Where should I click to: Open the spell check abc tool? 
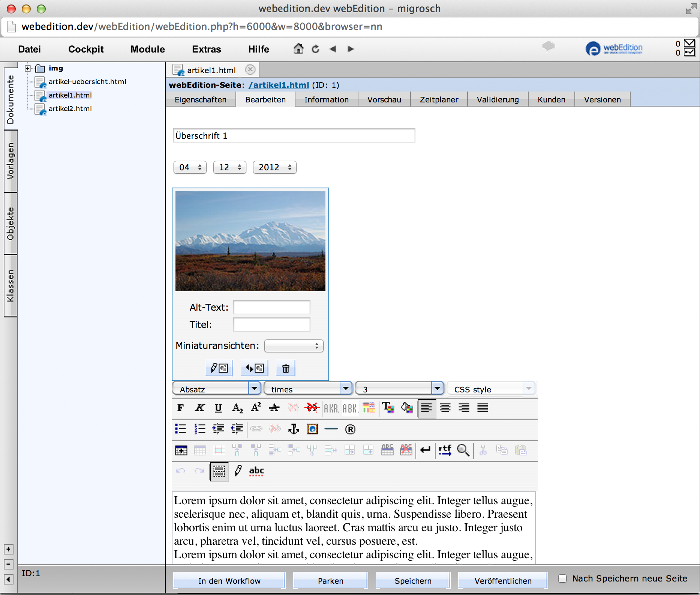click(256, 471)
